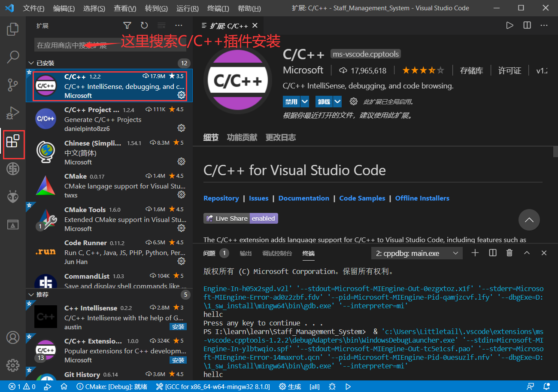558x392 pixels.
Task: Open errors and warnings count in status bar
Action: tap(22, 386)
